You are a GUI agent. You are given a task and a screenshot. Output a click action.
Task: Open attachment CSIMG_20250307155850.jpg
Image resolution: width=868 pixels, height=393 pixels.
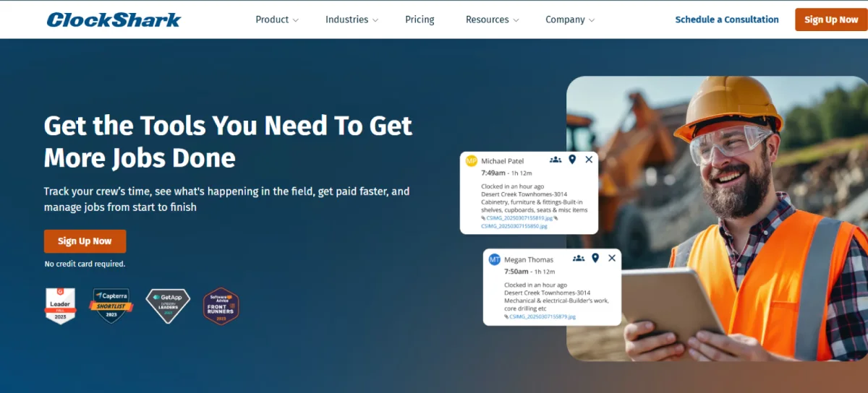pos(514,226)
